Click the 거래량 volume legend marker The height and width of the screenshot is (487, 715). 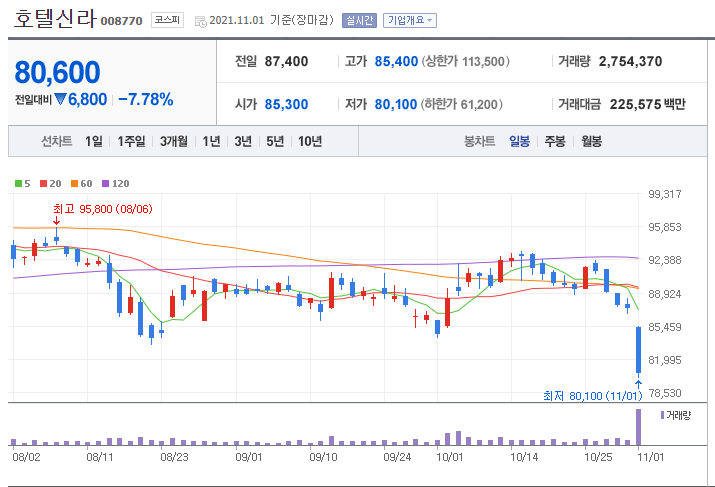[x=662, y=415]
